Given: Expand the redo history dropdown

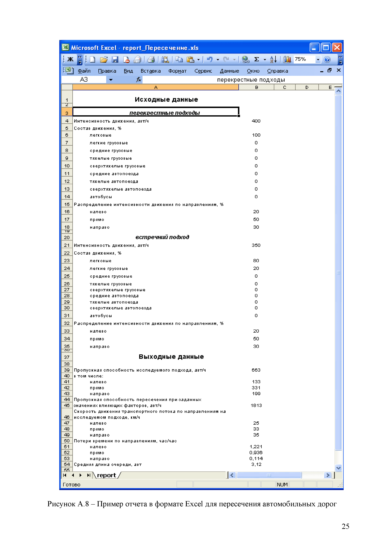Looking at the screenshot, I should pos(234,60).
